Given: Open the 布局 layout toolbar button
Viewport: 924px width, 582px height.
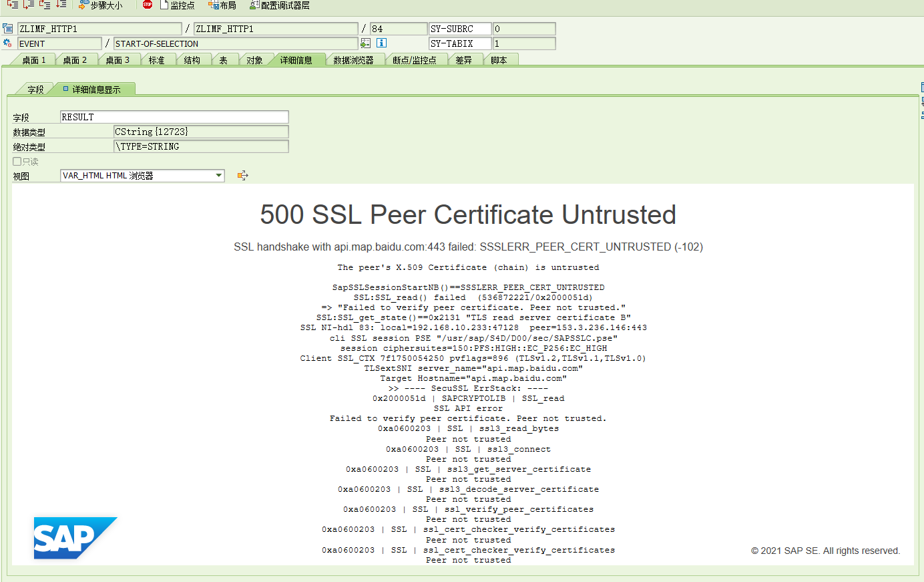Looking at the screenshot, I should coord(222,5).
